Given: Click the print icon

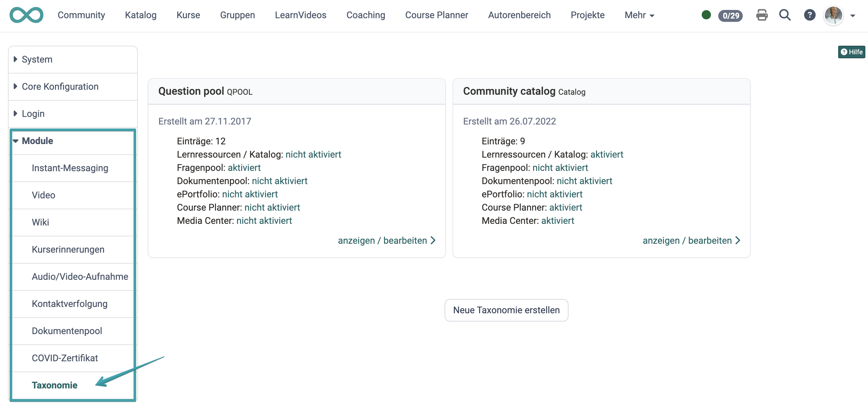Looking at the screenshot, I should (x=762, y=15).
